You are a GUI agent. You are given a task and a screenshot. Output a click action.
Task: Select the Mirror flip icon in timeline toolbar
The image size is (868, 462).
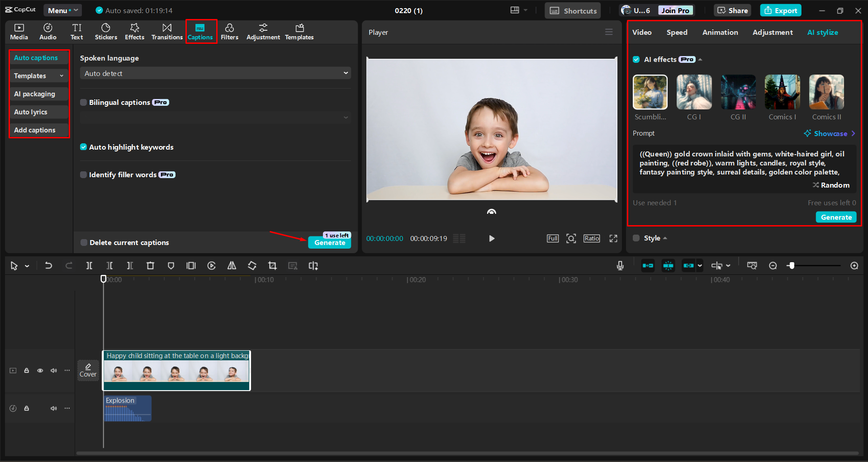tap(232, 266)
